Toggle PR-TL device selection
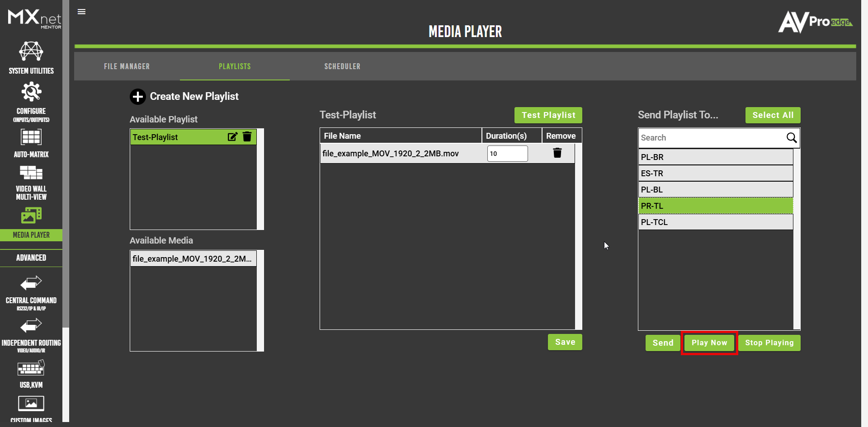The image size is (868, 427). pyautogui.click(x=715, y=206)
